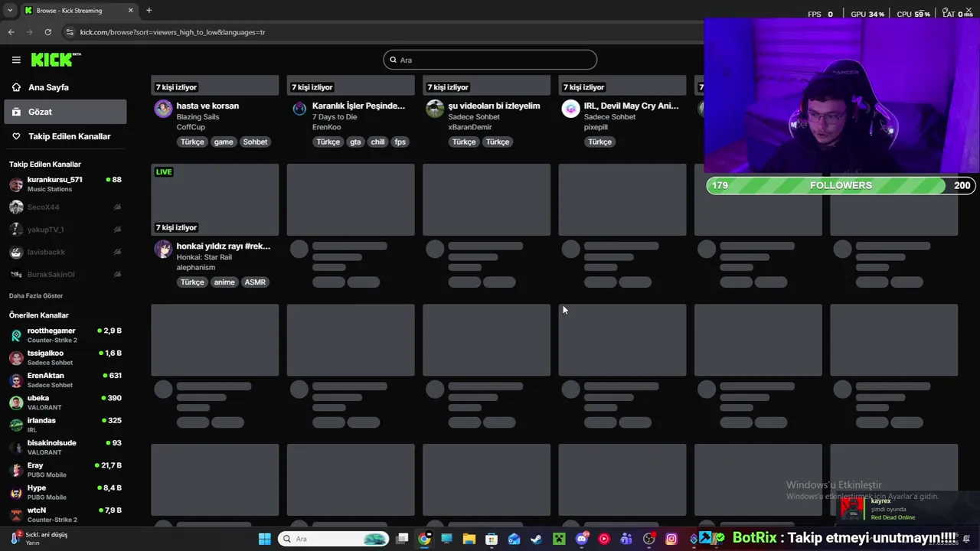Open the Kick hamburger sidebar menu
This screenshot has height=551, width=980.
click(16, 60)
